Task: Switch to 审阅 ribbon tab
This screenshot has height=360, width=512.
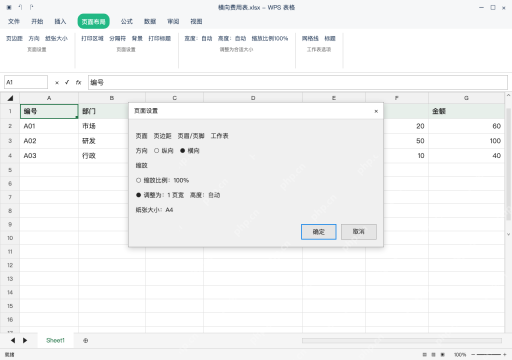Action: click(x=173, y=22)
